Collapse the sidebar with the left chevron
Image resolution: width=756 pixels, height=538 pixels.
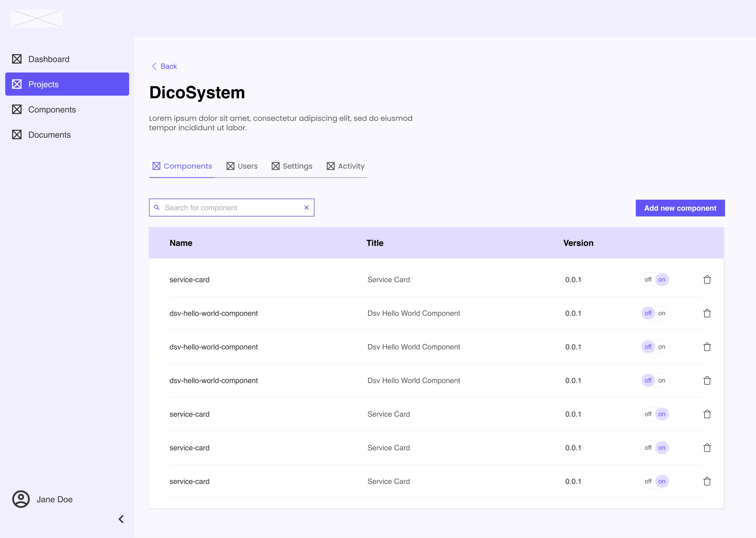click(121, 519)
